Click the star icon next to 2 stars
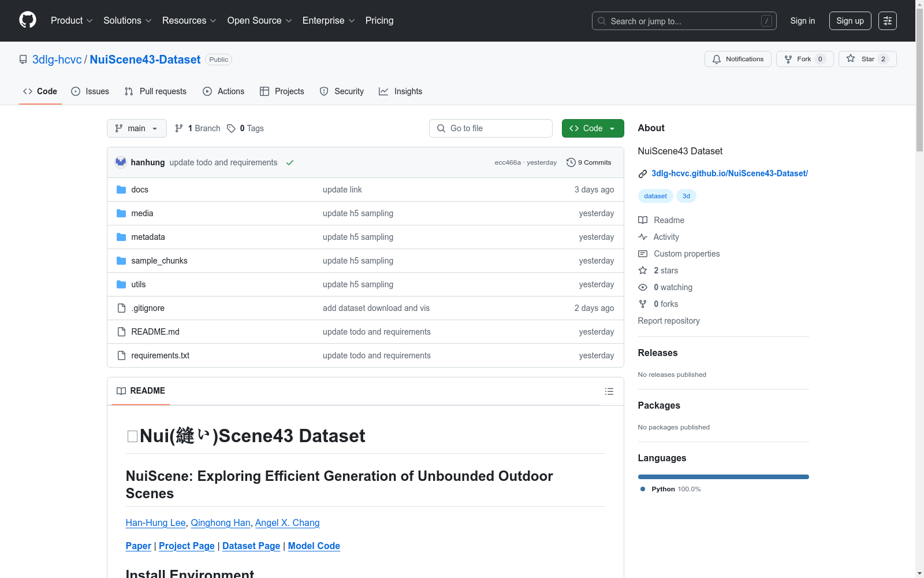Viewport: 924px width, 578px height. tap(643, 271)
